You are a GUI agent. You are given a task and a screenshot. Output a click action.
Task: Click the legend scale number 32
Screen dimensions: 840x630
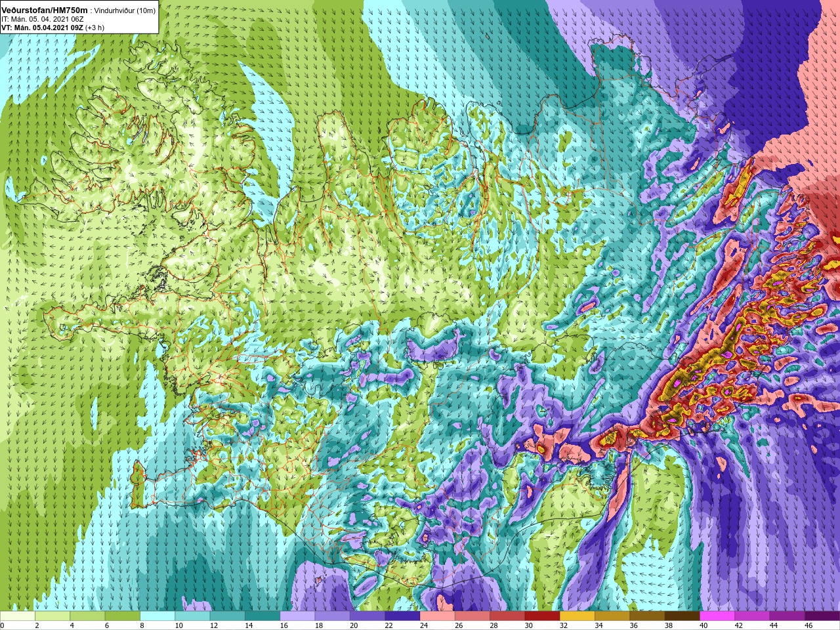coord(564,625)
